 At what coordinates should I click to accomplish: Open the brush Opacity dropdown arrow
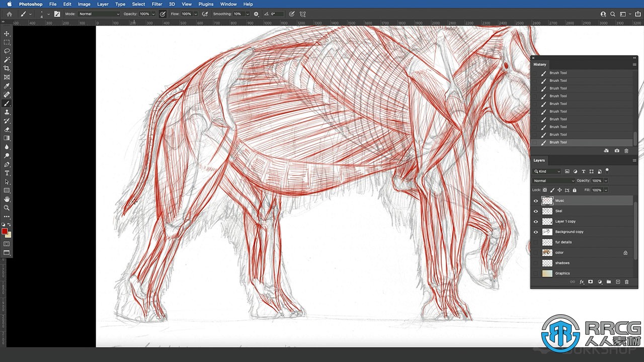(x=153, y=14)
